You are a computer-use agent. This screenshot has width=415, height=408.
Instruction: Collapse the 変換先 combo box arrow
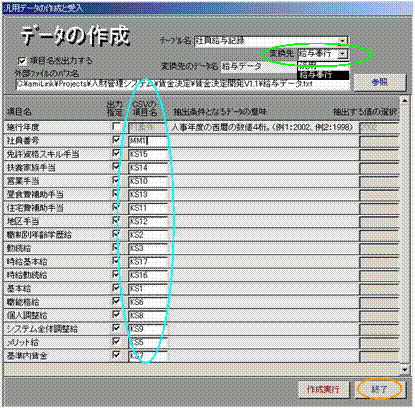pyautogui.click(x=343, y=54)
